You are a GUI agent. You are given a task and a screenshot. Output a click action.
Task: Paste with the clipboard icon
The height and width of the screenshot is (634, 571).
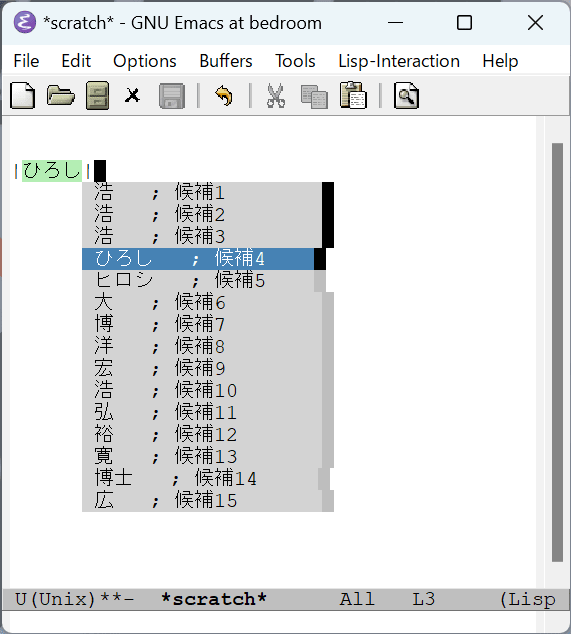(353, 95)
